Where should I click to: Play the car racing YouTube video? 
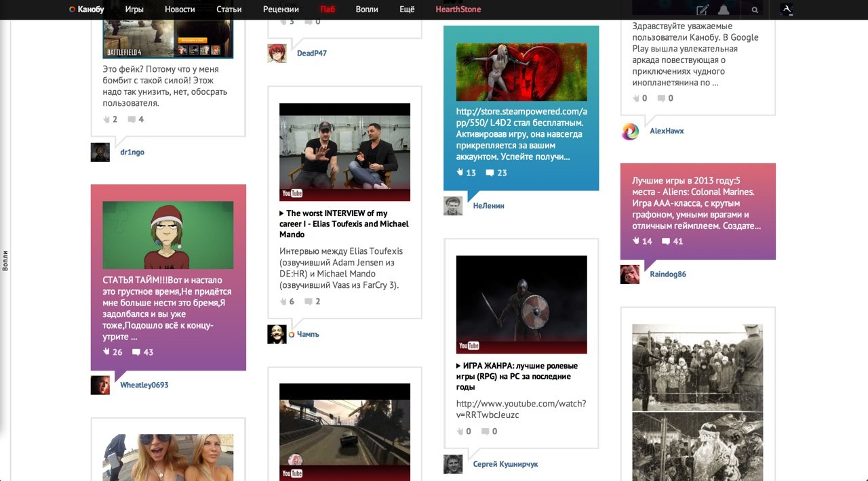344,432
